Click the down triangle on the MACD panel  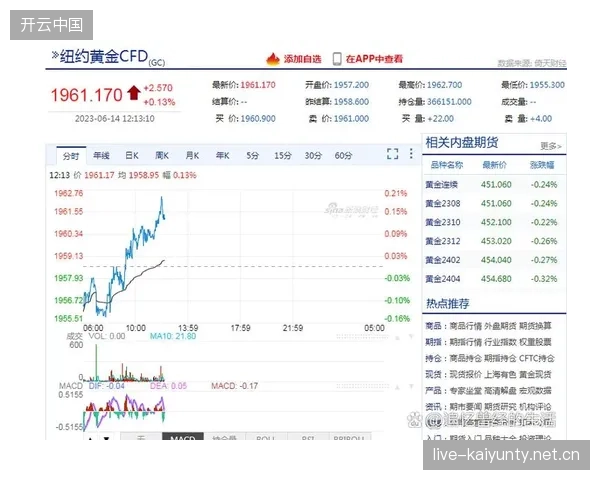(411, 387)
